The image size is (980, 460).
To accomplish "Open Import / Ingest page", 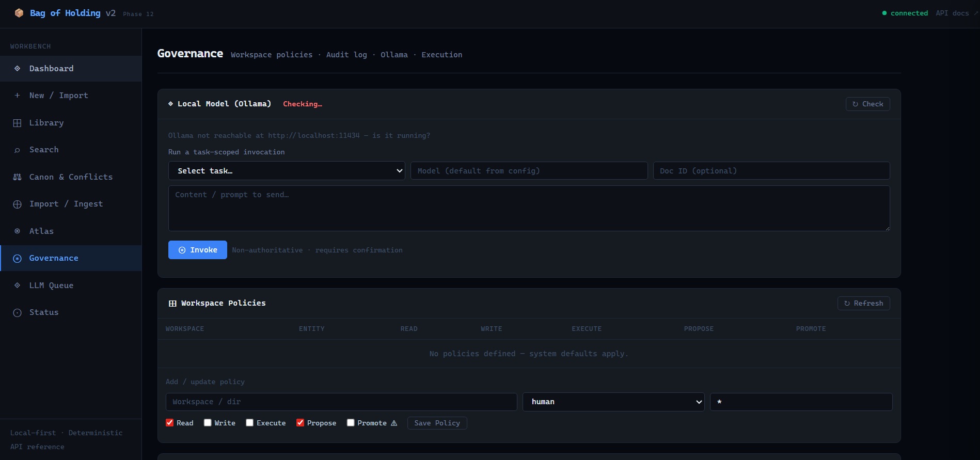I will (71, 204).
